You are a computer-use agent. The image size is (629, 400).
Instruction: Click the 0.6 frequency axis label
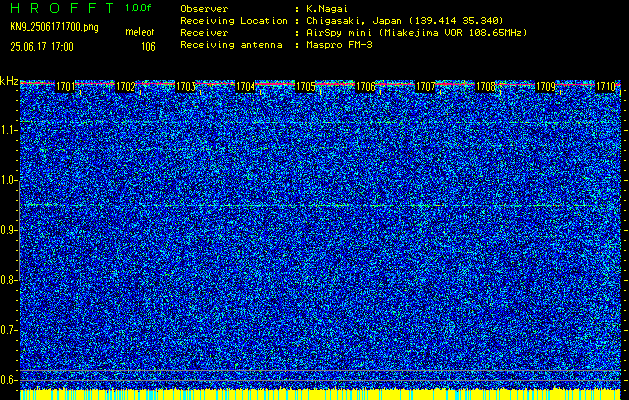click(9, 380)
